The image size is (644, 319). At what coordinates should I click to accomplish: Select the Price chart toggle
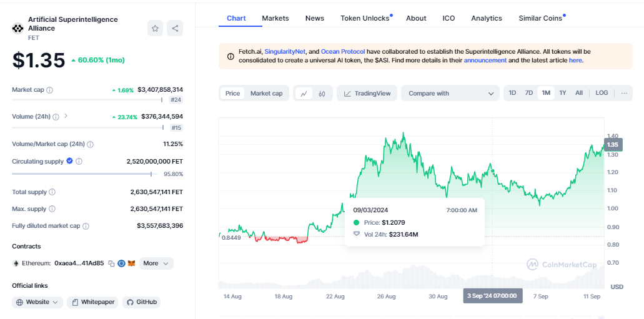[x=232, y=93]
